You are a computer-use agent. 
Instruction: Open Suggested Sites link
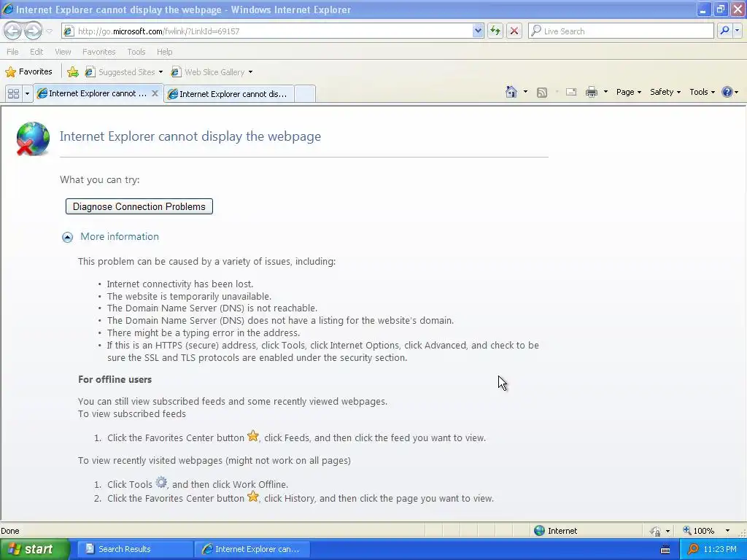coord(123,72)
